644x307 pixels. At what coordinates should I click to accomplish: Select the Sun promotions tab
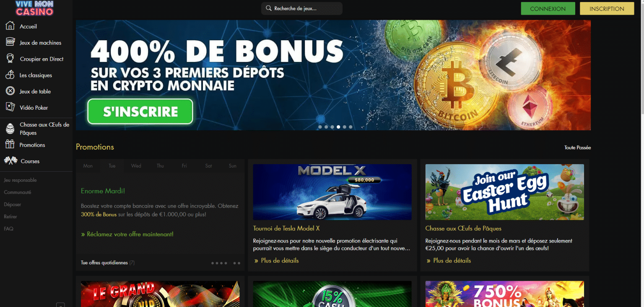point(233,166)
